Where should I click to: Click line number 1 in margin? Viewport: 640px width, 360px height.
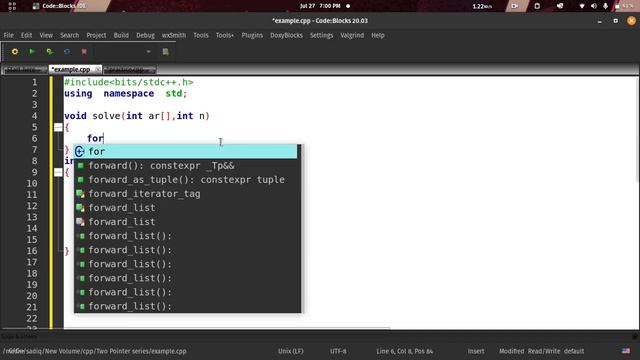pos(35,82)
